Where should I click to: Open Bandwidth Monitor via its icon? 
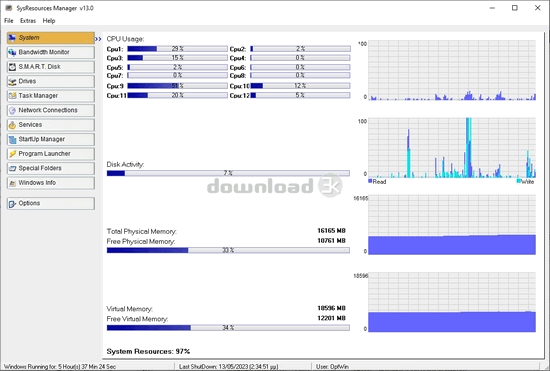(12, 52)
